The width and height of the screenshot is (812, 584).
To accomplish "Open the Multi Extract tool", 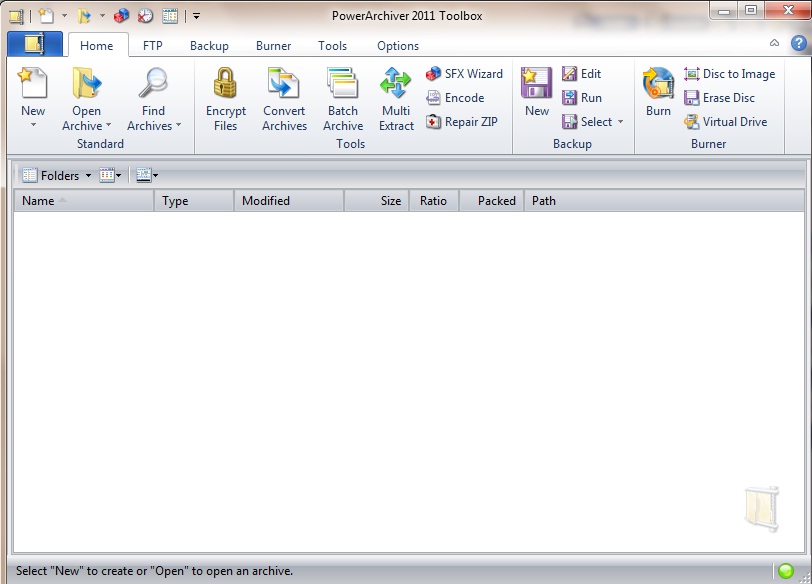I will click(x=396, y=98).
